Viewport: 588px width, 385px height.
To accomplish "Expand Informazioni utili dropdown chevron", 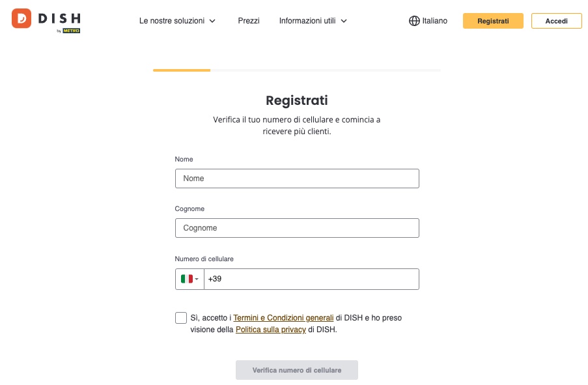I will (x=344, y=21).
